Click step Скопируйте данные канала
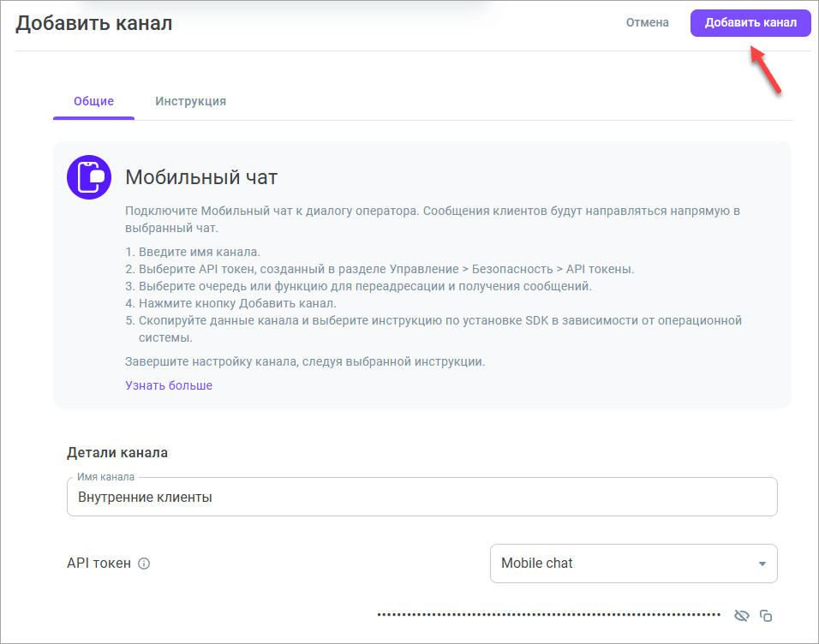Viewport: 819px width, 644px height. (x=439, y=329)
